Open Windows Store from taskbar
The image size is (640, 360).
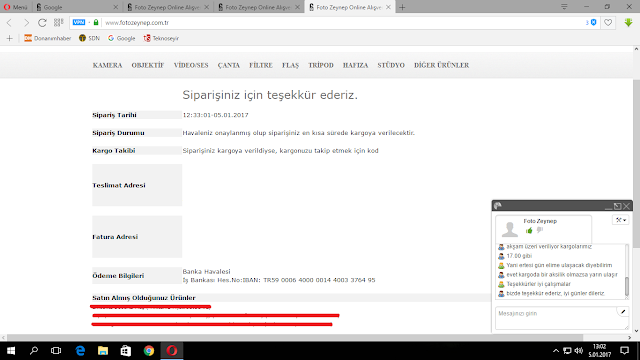point(126,351)
